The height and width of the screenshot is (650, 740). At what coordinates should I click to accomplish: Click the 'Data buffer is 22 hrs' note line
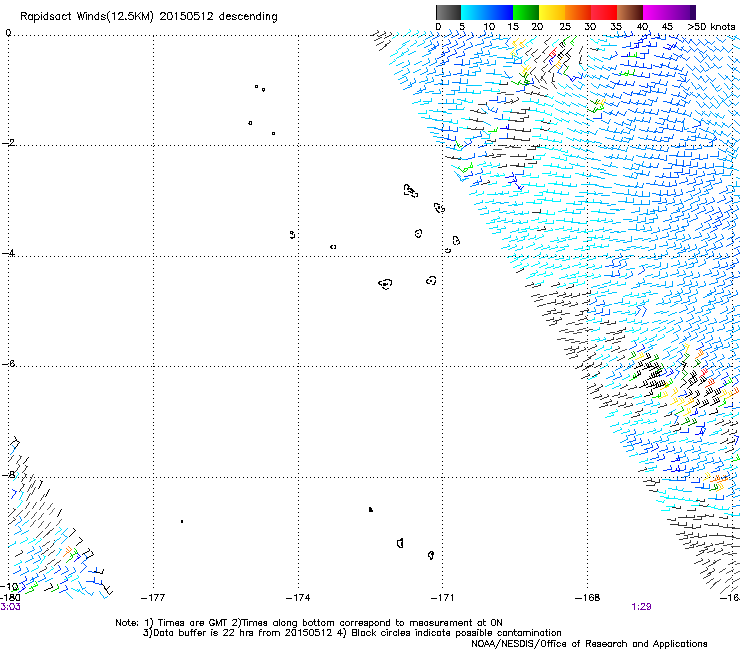(352, 633)
